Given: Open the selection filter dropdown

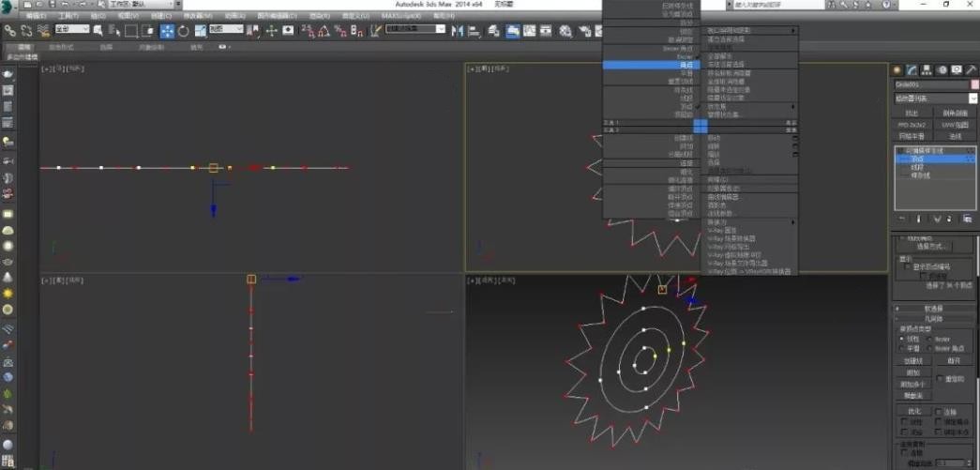Looking at the screenshot, I should coord(72,30).
